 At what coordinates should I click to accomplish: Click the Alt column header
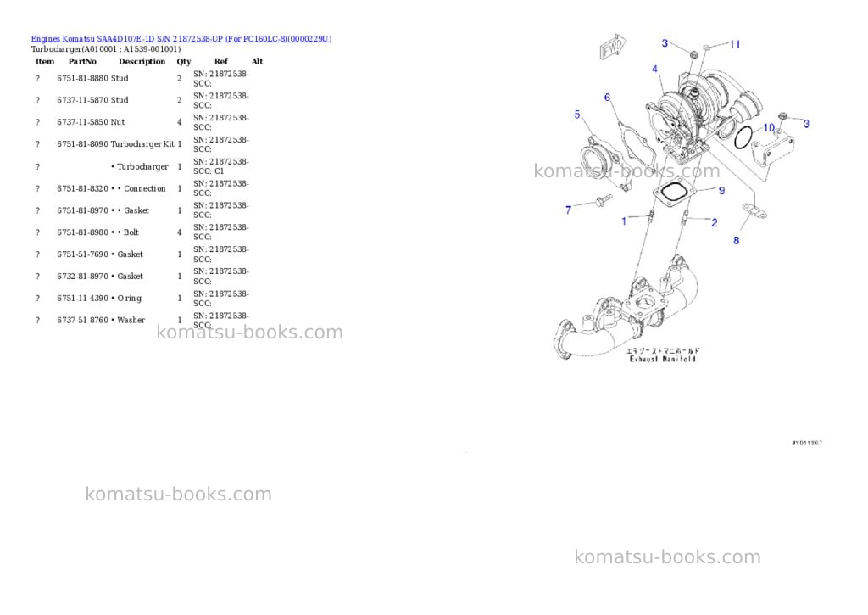[257, 61]
